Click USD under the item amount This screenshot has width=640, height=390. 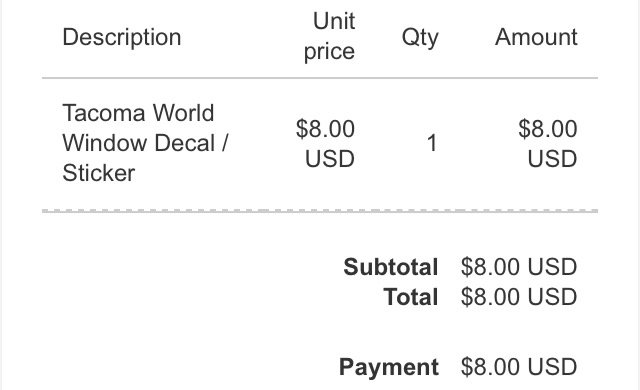coord(552,159)
